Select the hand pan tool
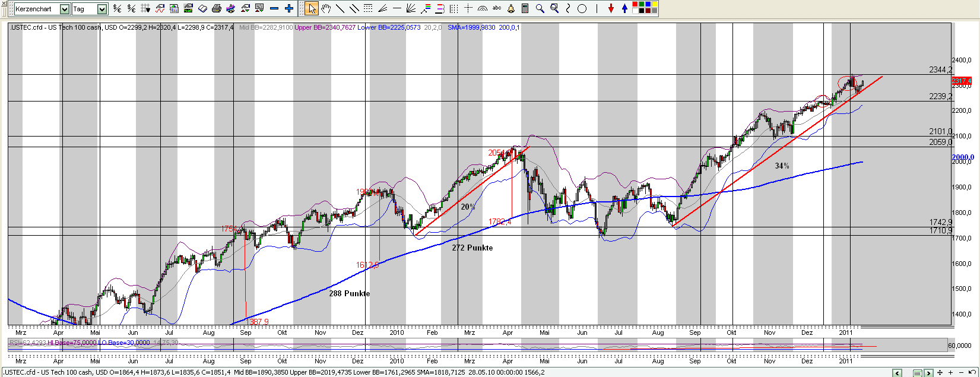Screen dimensions: 980x377 (326, 8)
